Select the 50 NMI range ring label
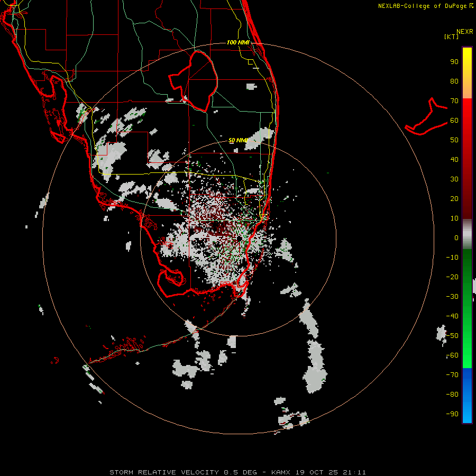 point(238,140)
